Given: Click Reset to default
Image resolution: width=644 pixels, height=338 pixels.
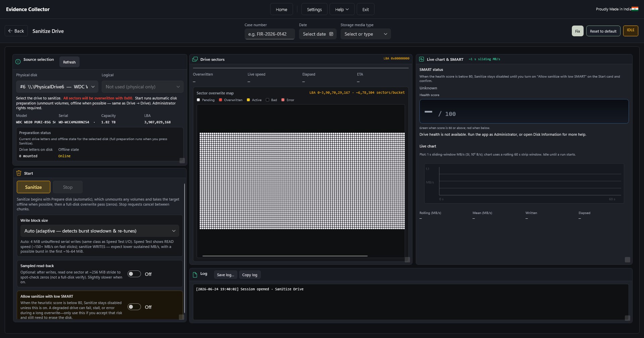Looking at the screenshot, I should tap(603, 31).
